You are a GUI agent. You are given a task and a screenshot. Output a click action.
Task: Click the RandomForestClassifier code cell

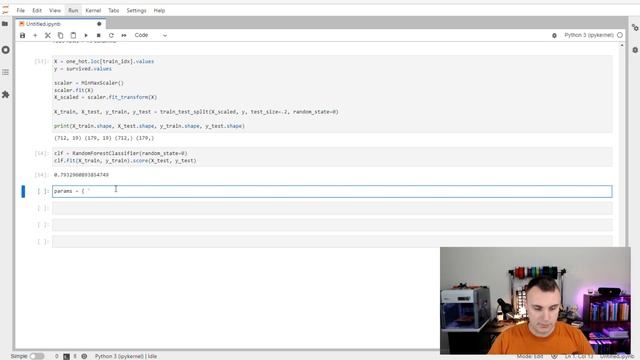click(332, 157)
